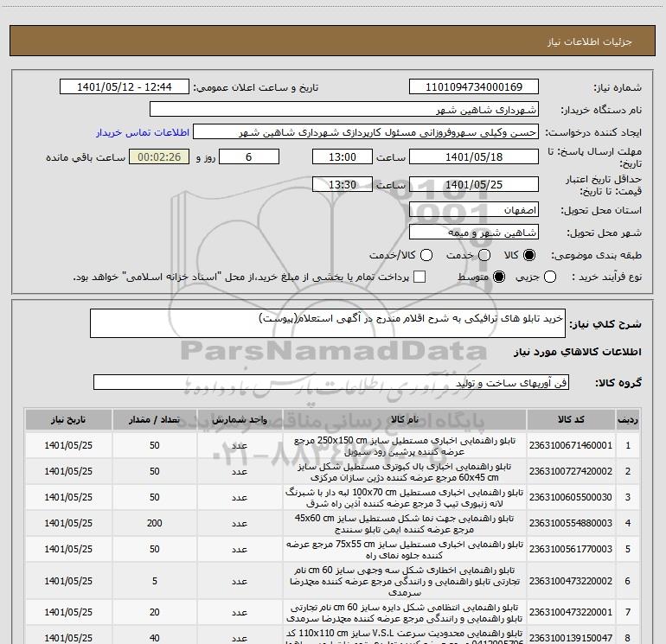Select the جزیی purchase type radio
Viewport: 666px width, 644px height.
pyautogui.click(x=550, y=277)
